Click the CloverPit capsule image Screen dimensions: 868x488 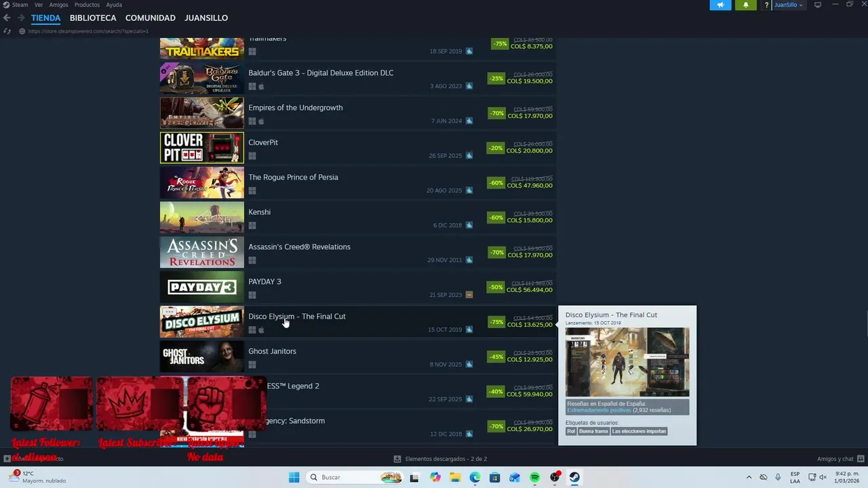pyautogui.click(x=202, y=148)
